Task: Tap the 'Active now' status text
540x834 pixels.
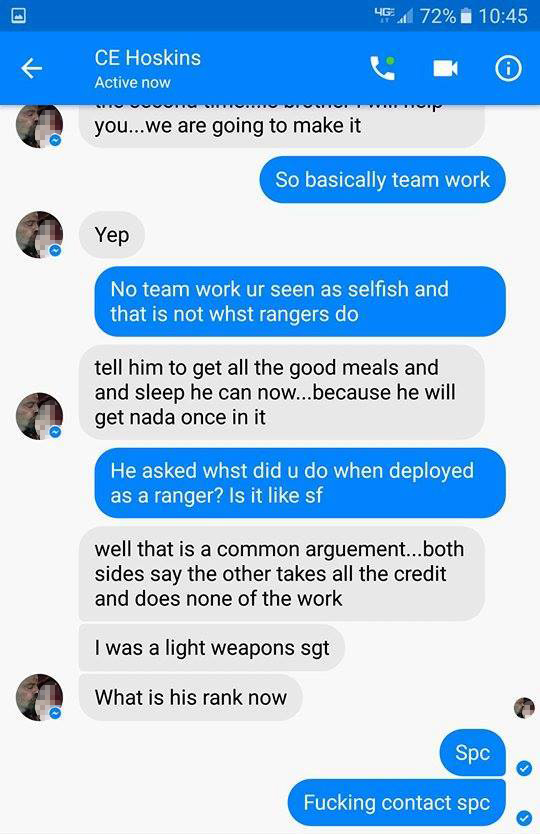Action: tap(132, 82)
